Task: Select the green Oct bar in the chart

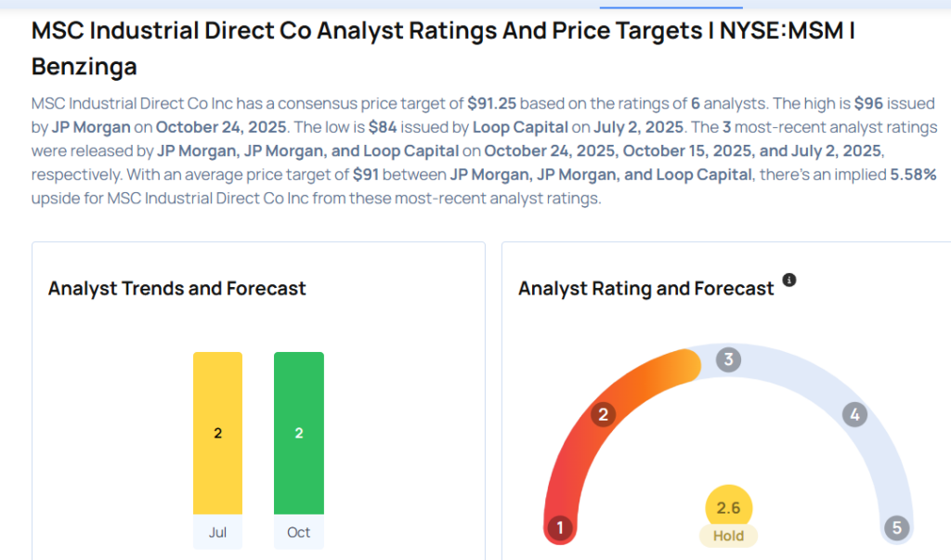Action: [298, 432]
